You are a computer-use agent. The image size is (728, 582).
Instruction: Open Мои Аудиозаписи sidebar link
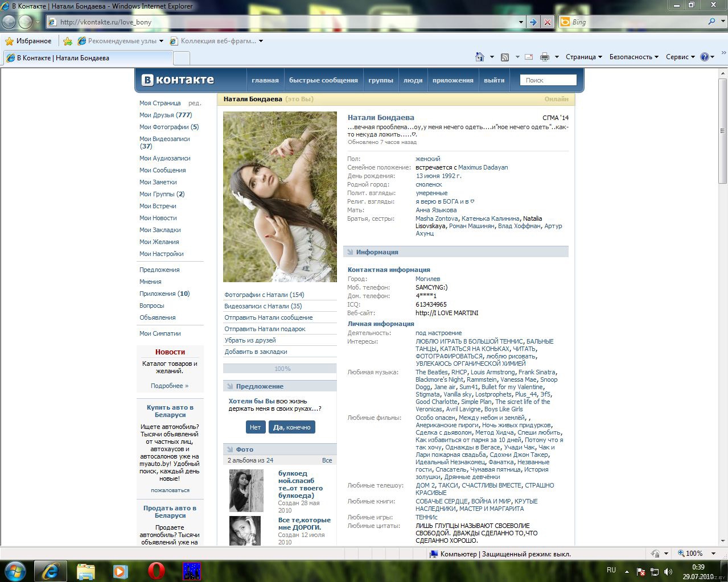coord(165,158)
